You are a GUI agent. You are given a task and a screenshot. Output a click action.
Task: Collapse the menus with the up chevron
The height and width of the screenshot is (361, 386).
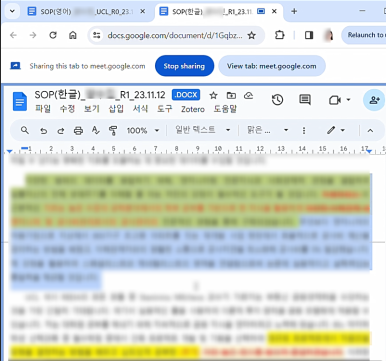pos(370,131)
